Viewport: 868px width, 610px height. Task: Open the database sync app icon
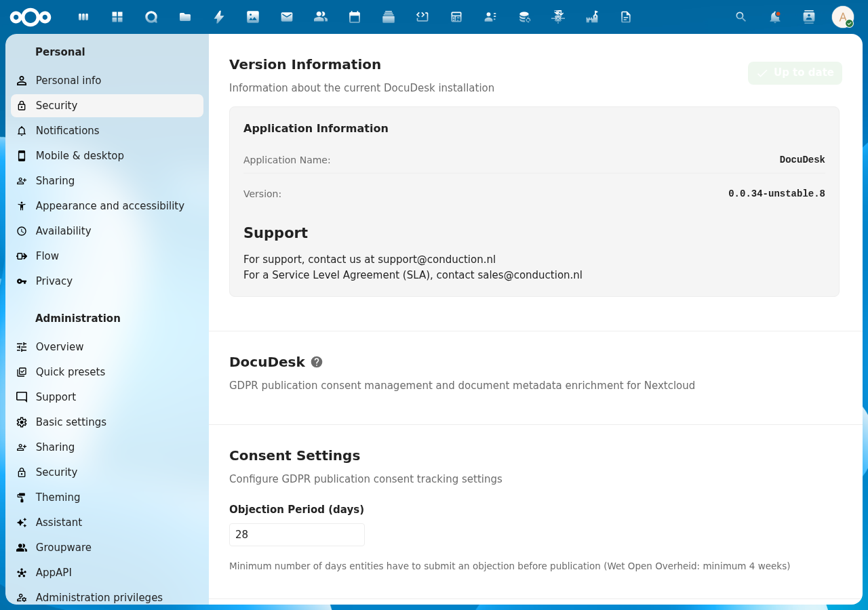coord(524,17)
